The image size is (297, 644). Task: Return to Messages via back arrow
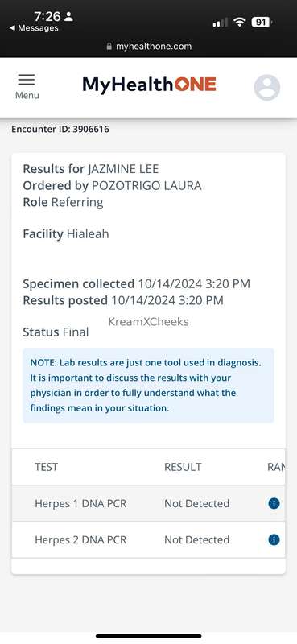(x=34, y=28)
